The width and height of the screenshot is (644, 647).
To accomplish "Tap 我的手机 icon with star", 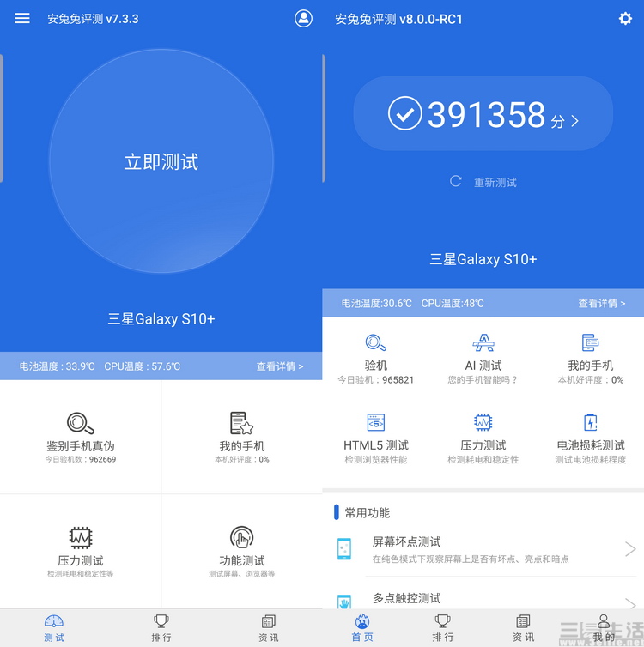I will (242, 423).
